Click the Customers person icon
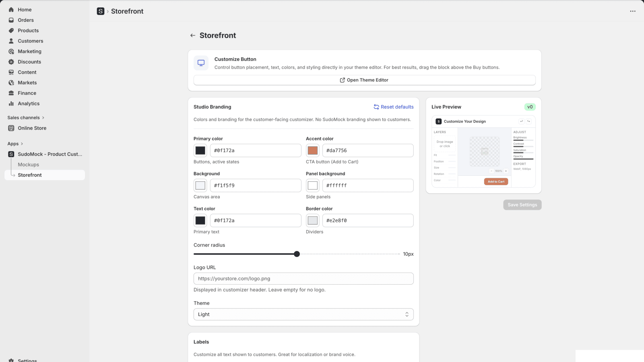The height and width of the screenshot is (362, 644). click(x=11, y=41)
